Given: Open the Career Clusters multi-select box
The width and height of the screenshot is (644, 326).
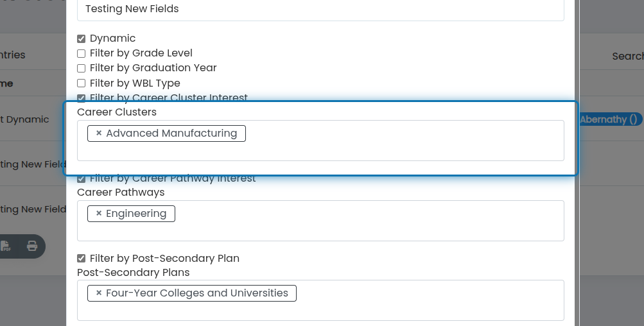Looking at the screenshot, I should 320,141.
